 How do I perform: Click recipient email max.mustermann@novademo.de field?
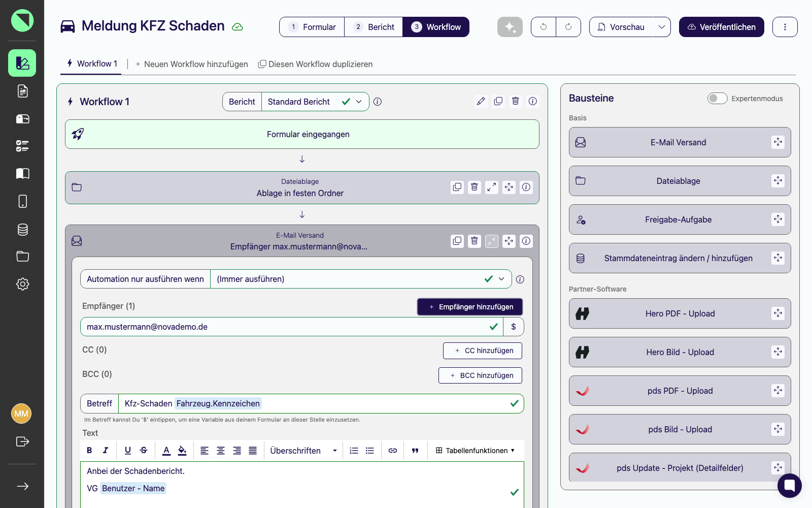click(292, 327)
